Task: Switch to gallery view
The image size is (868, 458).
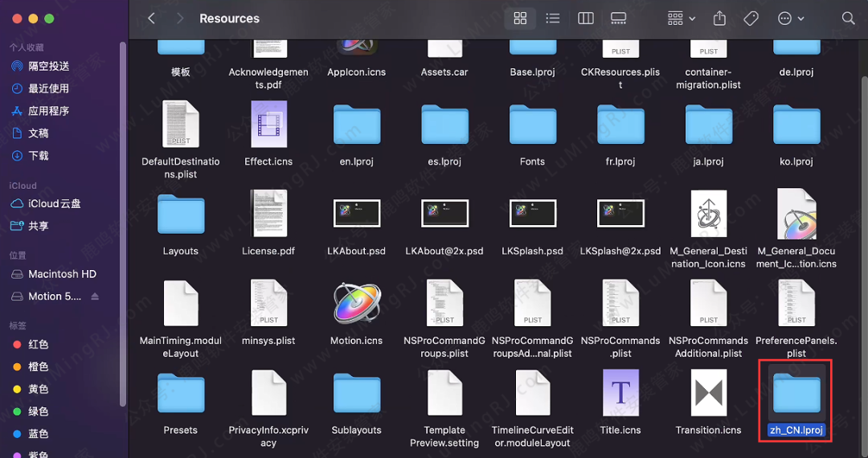Action: (618, 18)
